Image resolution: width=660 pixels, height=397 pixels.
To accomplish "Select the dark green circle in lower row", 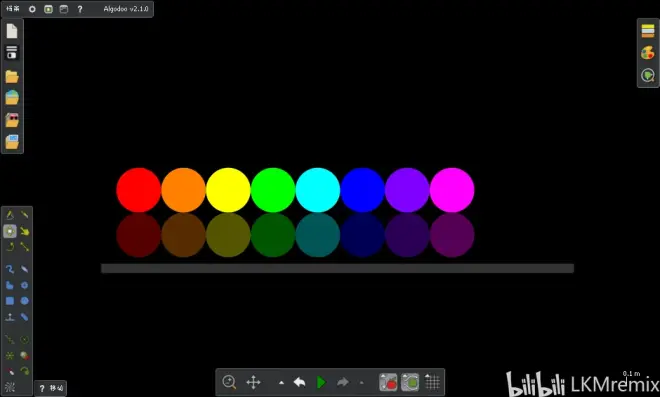I will pos(273,235).
